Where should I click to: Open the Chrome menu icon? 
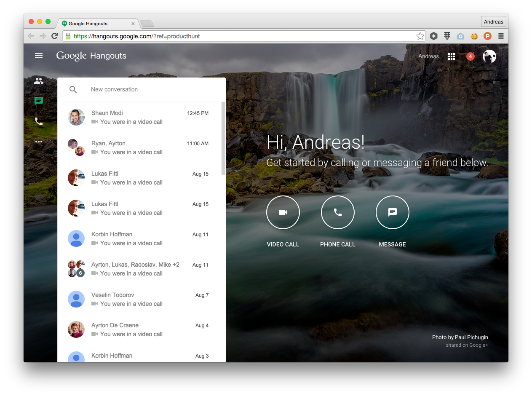pos(501,36)
